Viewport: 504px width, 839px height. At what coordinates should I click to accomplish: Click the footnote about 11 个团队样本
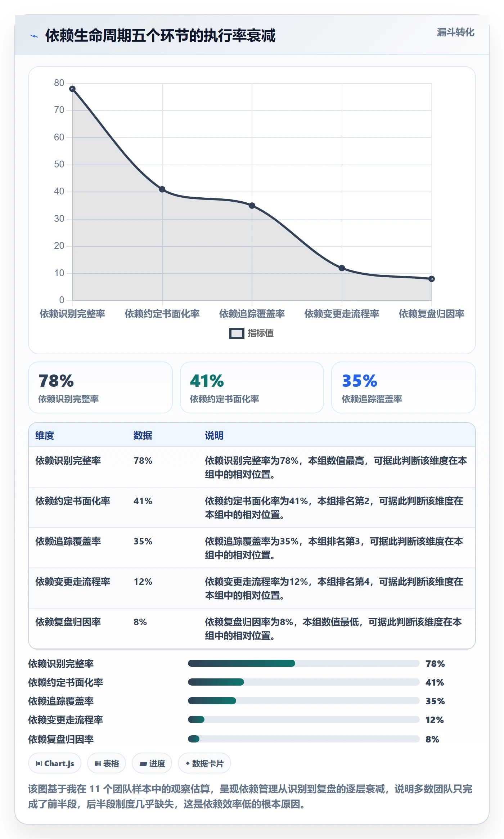(x=250, y=797)
